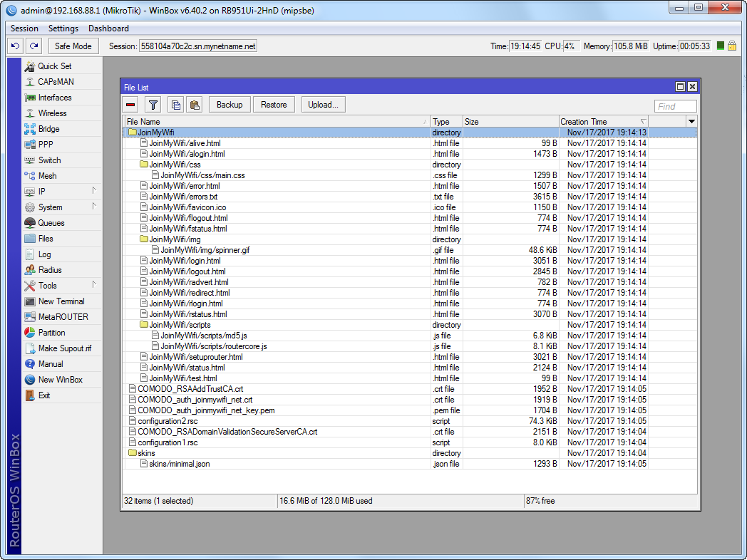Viewport: 747px width, 560px height.
Task: Open the Session menu
Action: tap(24, 28)
